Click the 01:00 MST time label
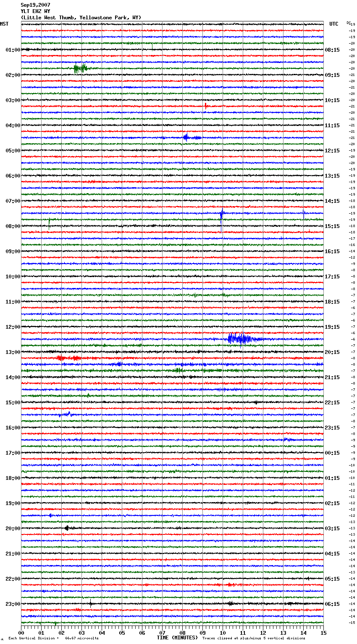357x644 pixels. [x=13, y=50]
